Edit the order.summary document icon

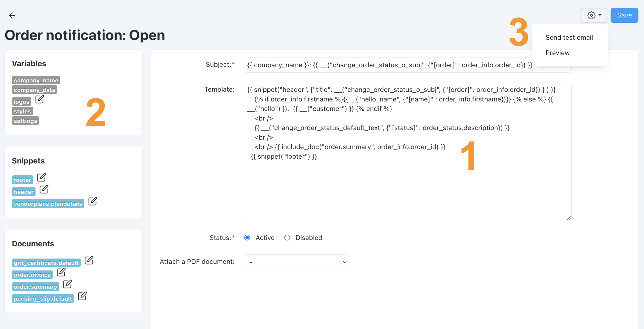(68, 284)
